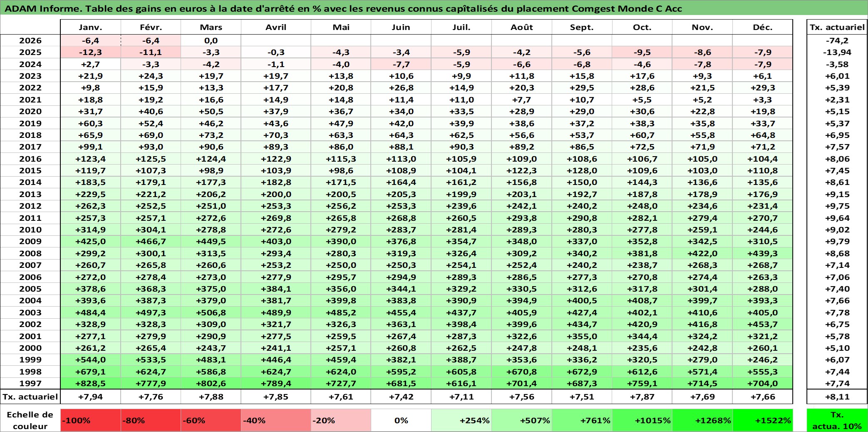Click the Févr. column header
868x432 pixels.
pyautogui.click(x=151, y=27)
